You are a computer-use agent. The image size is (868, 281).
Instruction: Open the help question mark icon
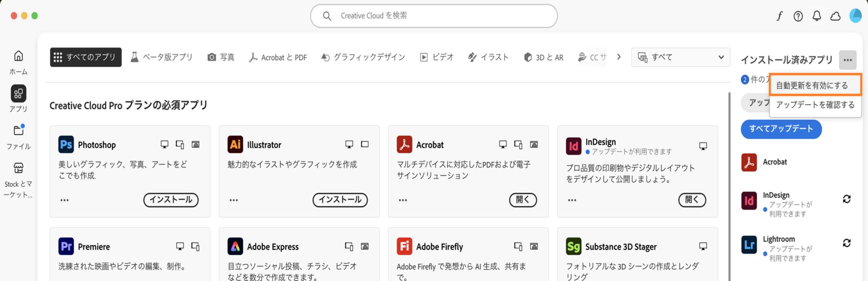click(798, 16)
